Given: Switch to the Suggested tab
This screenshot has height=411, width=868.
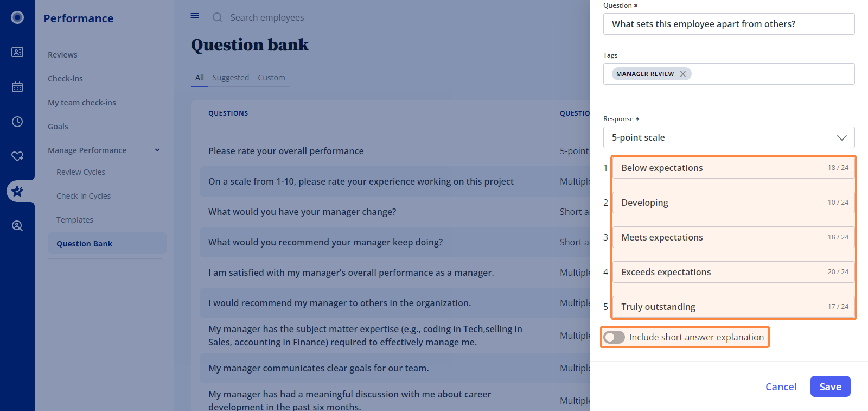Looking at the screenshot, I should point(231,78).
